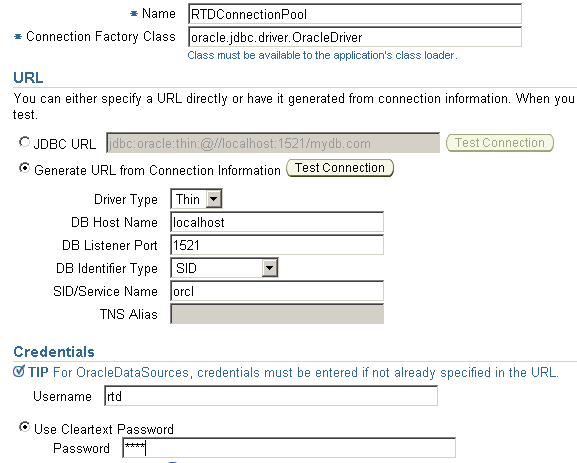The width and height of the screenshot is (577, 463).
Task: Click inside the Password field
Action: [289, 448]
